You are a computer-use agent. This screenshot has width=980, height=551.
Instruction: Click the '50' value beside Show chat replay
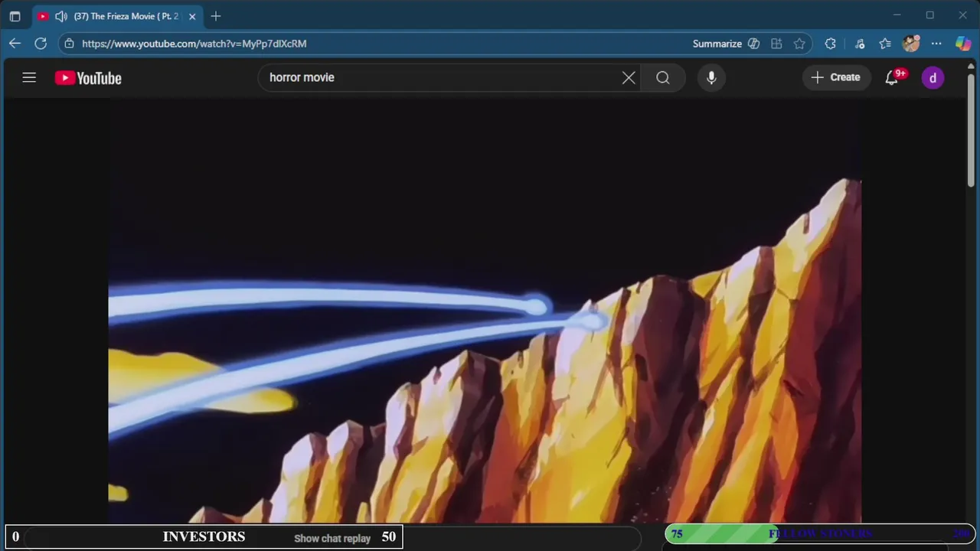coord(389,536)
